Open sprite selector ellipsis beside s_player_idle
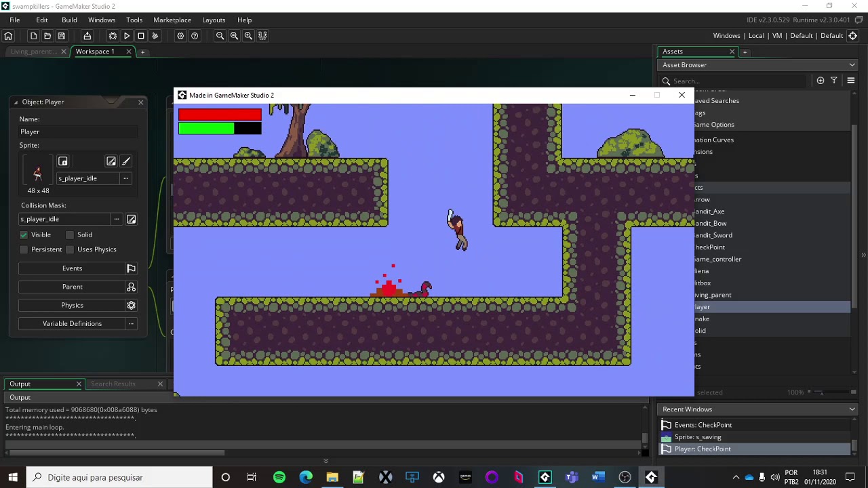The image size is (868, 488). coord(125,178)
